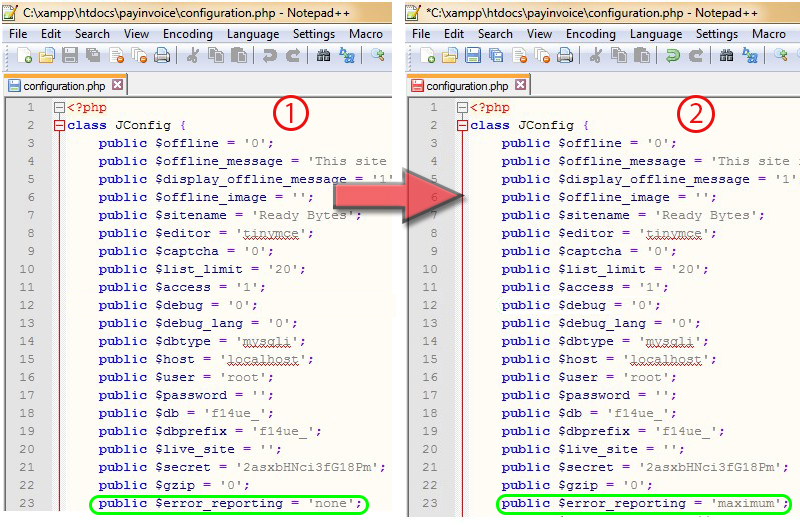Click Cut scissors icon in right window
The width and height of the screenshot is (800, 525).
(x=595, y=55)
